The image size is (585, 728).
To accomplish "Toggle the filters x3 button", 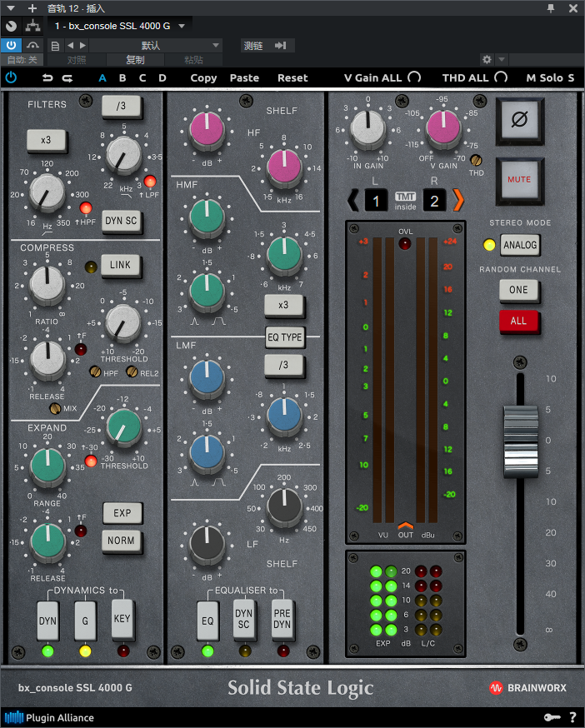I will (46, 140).
